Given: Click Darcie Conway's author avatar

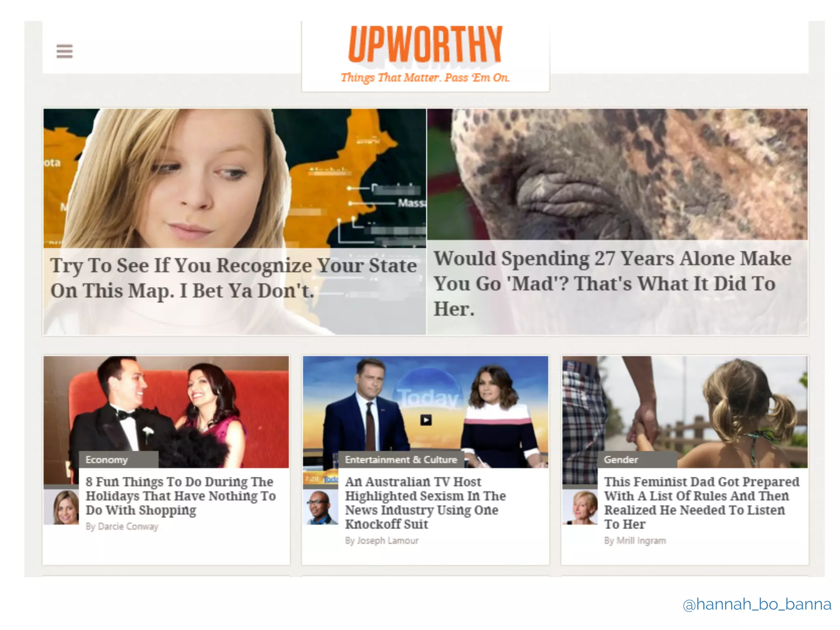Looking at the screenshot, I should point(62,507).
